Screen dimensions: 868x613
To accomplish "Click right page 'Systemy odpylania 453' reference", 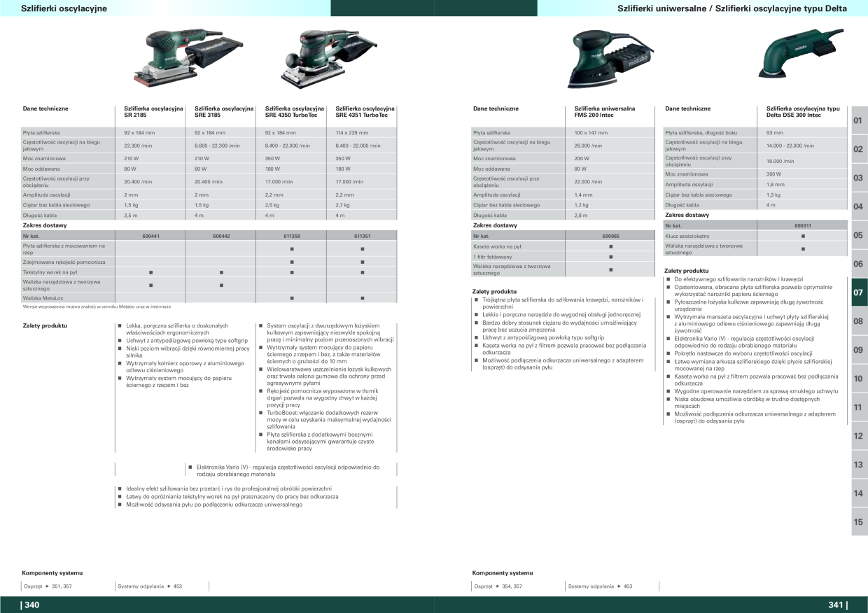I will click(600, 586).
